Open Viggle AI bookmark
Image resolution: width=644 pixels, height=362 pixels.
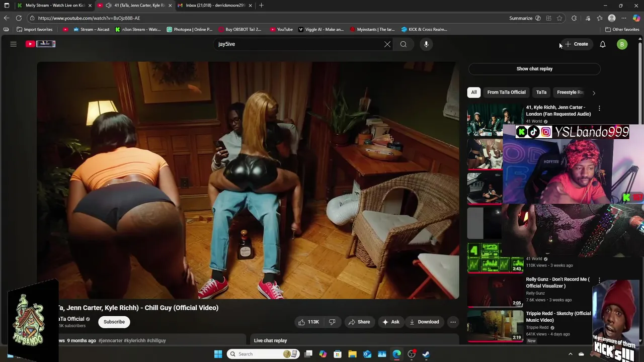(321, 29)
